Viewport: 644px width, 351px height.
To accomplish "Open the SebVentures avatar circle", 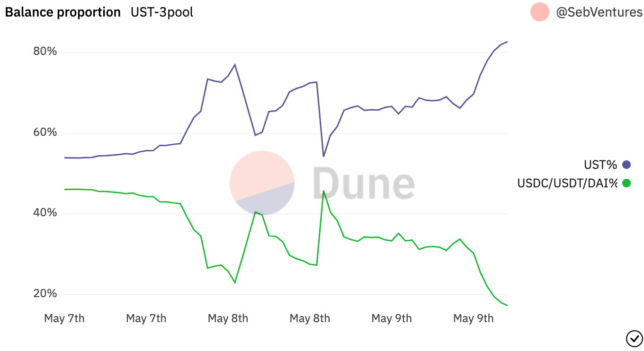I will (x=540, y=12).
